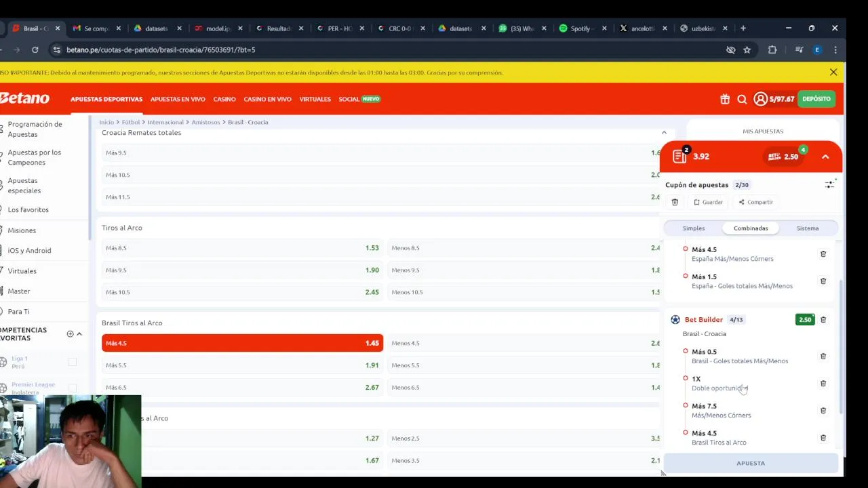Remove Más 0.5 Brasil Goles totales selection

coord(823,356)
